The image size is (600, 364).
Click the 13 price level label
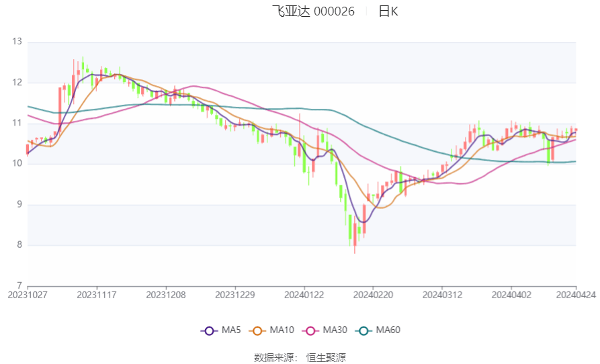click(17, 42)
